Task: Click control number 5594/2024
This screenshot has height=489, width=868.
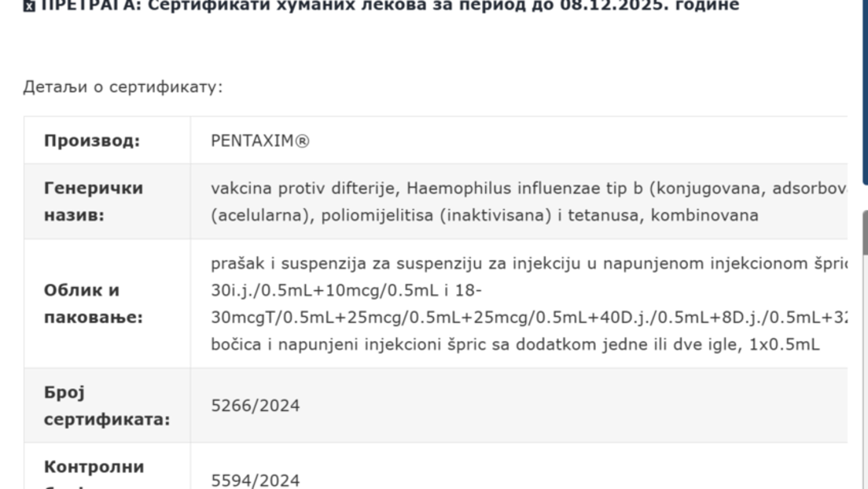Action: click(x=256, y=480)
